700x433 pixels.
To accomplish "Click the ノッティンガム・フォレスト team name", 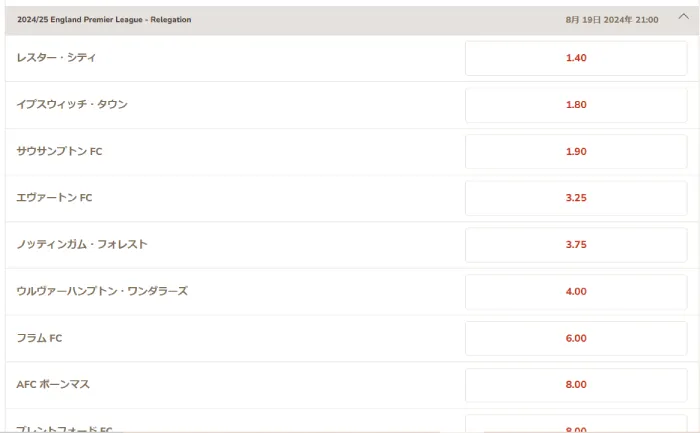I will click(82, 245).
